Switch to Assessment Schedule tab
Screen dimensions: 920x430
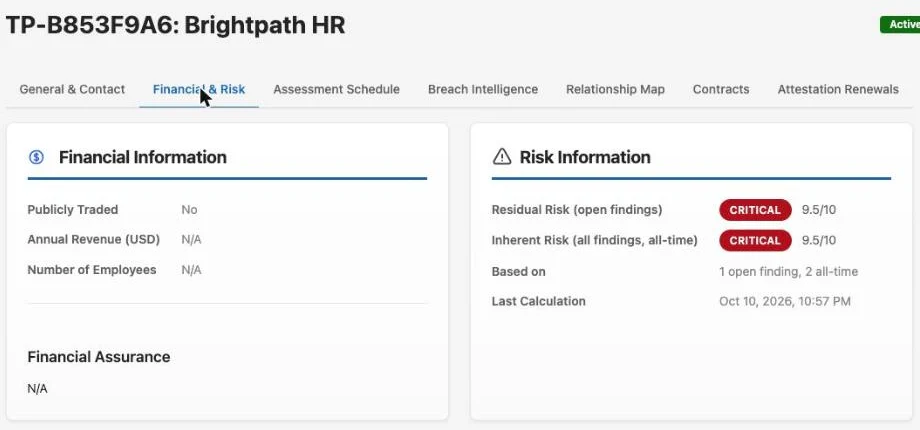pyautogui.click(x=336, y=89)
